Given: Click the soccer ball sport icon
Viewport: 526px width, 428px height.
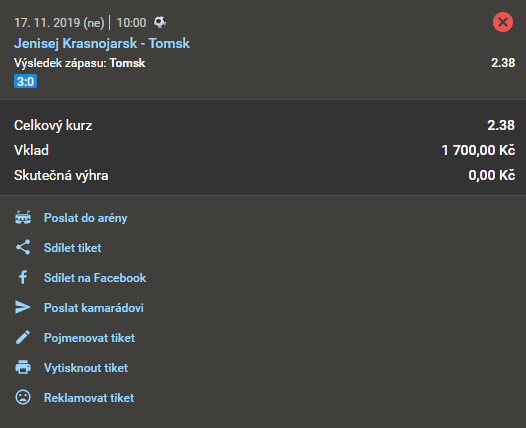Looking at the screenshot, I should click(160, 22).
